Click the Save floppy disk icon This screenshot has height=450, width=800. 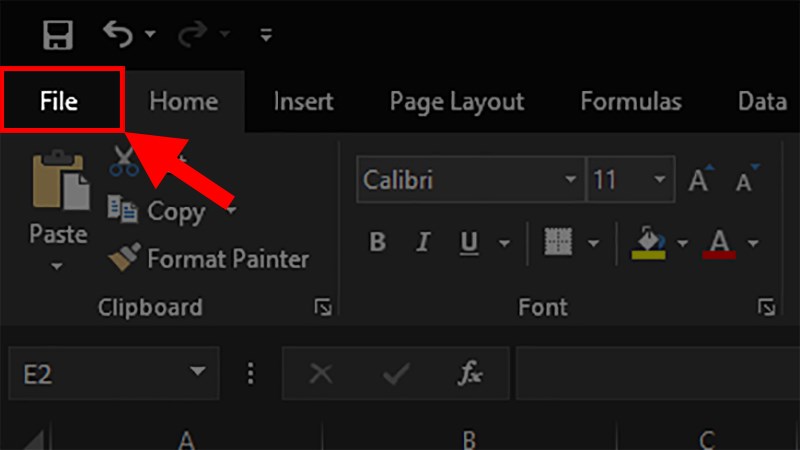click(x=57, y=35)
